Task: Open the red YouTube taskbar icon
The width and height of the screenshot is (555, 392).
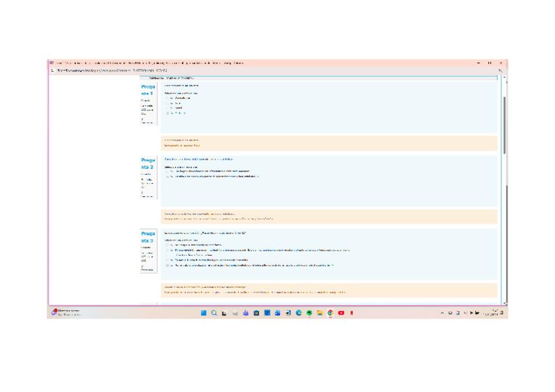Action: coord(341,313)
